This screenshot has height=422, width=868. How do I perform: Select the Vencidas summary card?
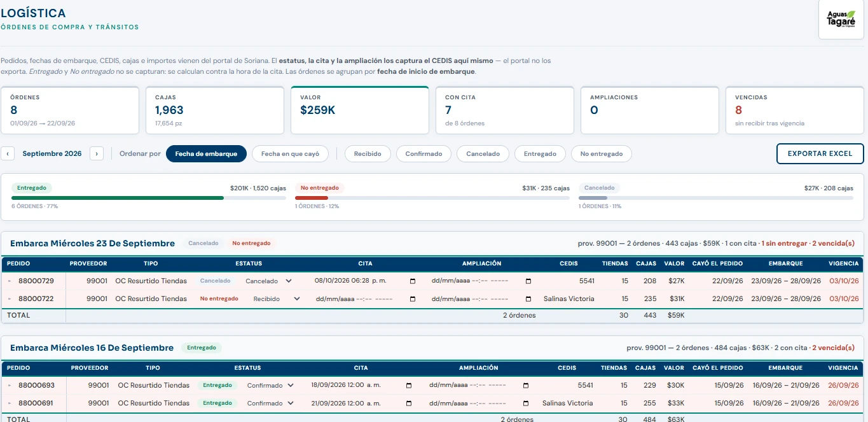[795, 110]
